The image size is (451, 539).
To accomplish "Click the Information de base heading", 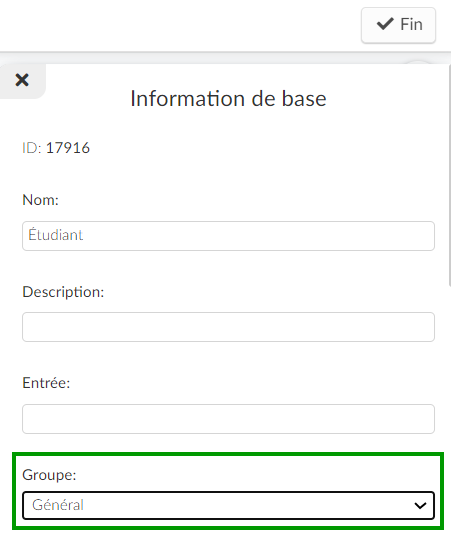I will tap(228, 99).
